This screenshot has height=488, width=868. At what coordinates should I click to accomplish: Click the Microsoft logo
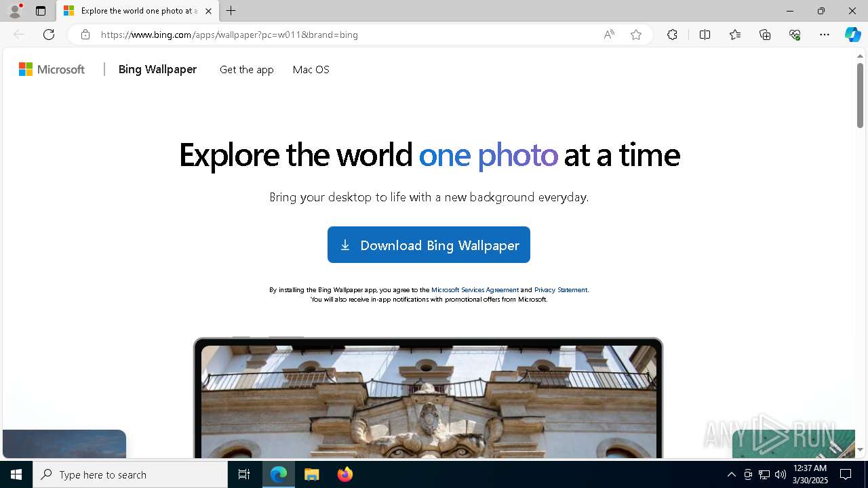pos(52,69)
